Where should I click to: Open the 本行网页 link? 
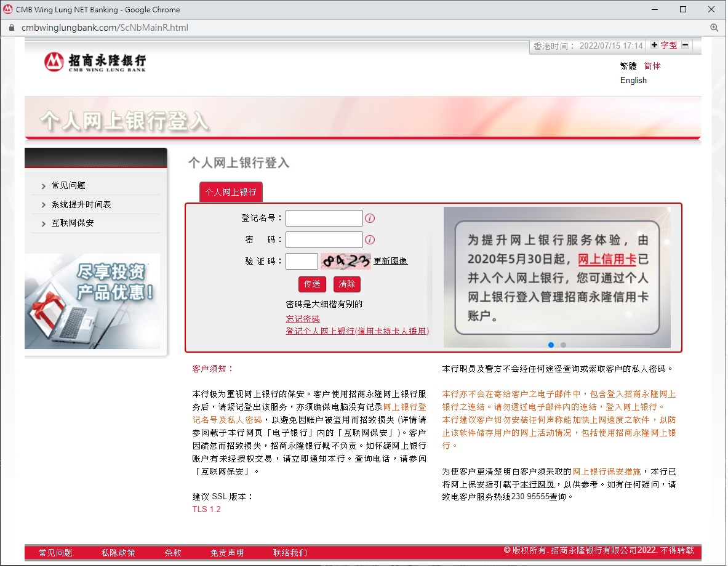click(537, 485)
